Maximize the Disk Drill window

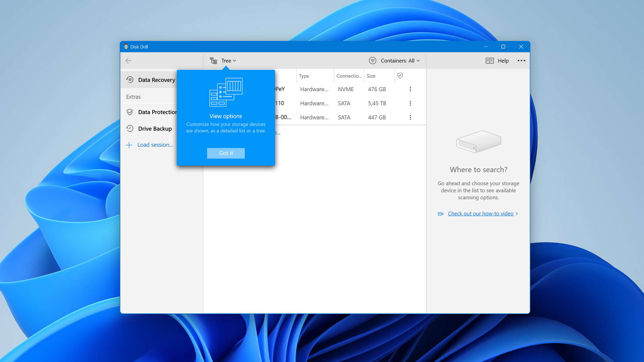tap(503, 47)
